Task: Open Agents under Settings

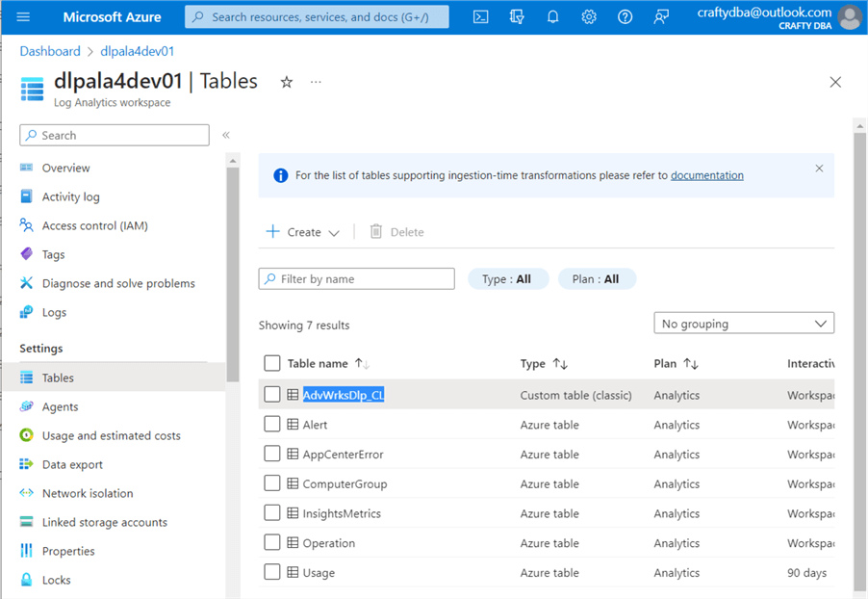Action: [x=61, y=406]
